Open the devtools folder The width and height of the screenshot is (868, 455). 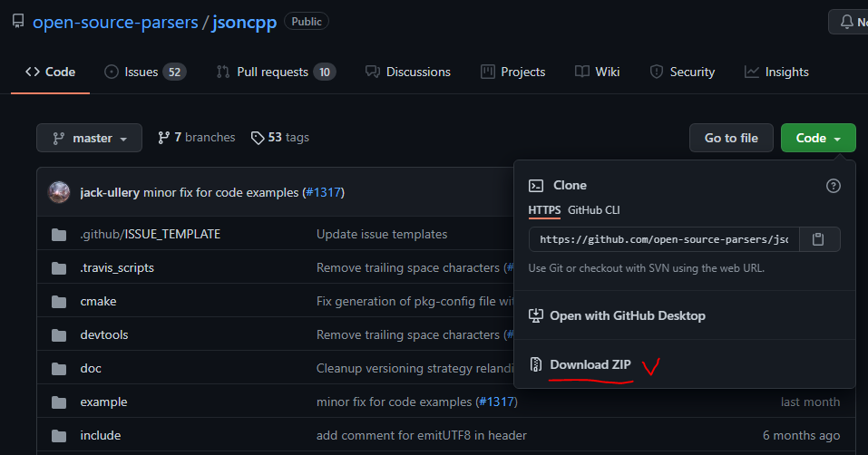coord(104,335)
